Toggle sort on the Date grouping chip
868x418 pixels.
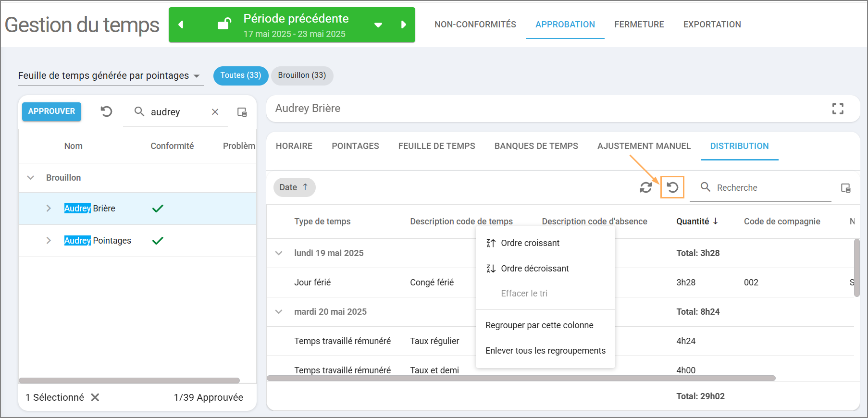point(294,187)
